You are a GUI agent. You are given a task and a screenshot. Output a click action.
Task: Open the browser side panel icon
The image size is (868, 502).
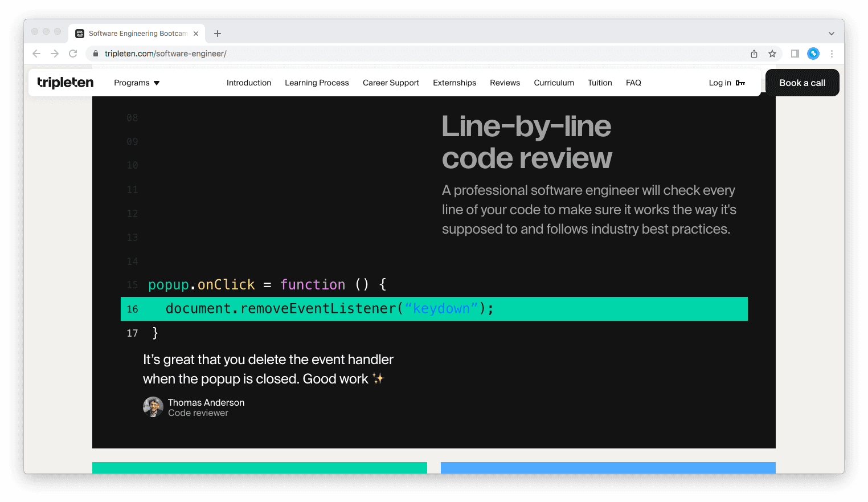click(x=795, y=54)
